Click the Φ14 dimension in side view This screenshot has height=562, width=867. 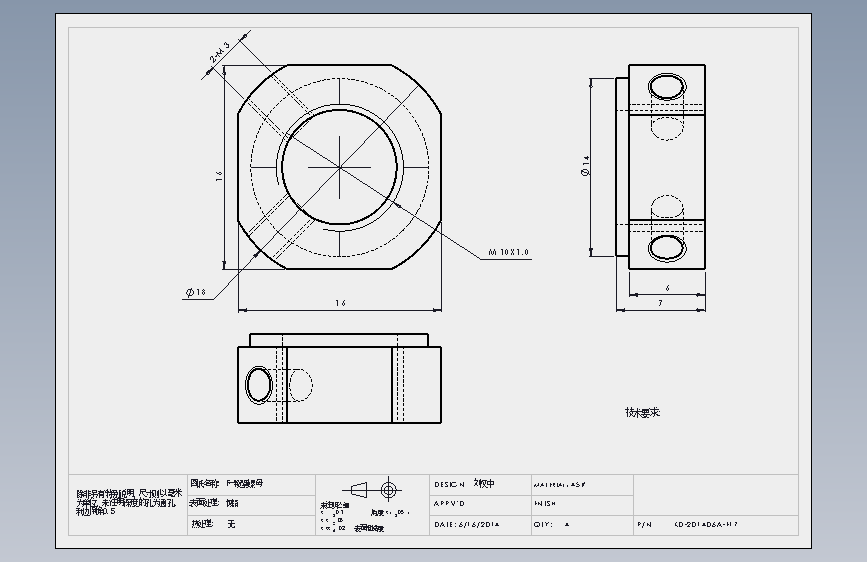click(586, 166)
